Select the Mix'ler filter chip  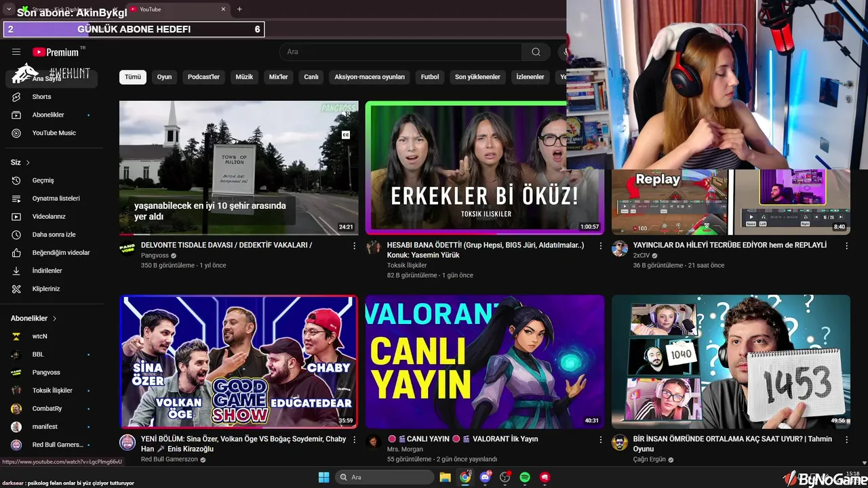pos(279,77)
